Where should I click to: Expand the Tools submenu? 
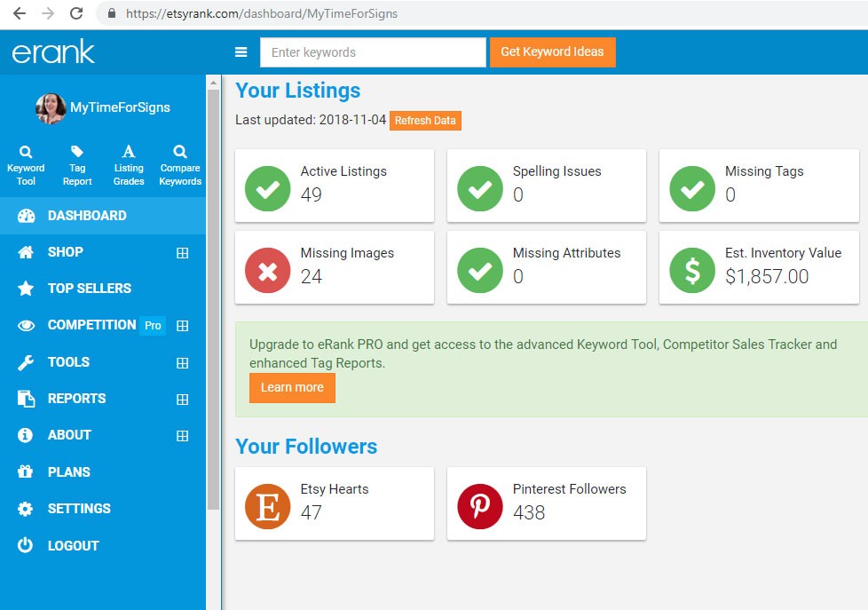pyautogui.click(x=182, y=362)
